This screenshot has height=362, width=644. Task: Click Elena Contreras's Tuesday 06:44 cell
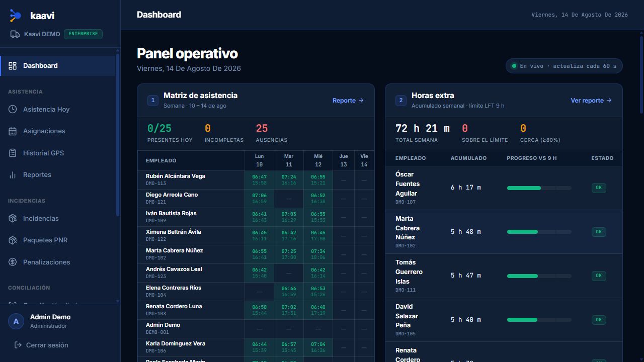click(289, 292)
